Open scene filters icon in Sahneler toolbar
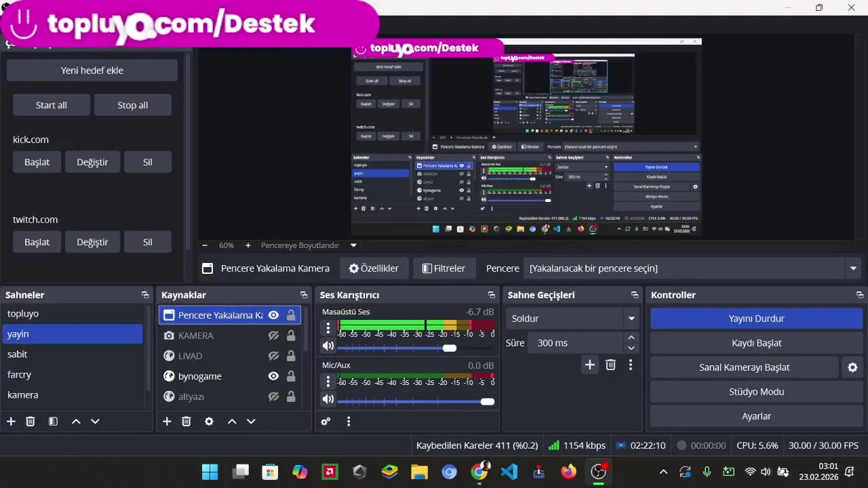 (53, 422)
